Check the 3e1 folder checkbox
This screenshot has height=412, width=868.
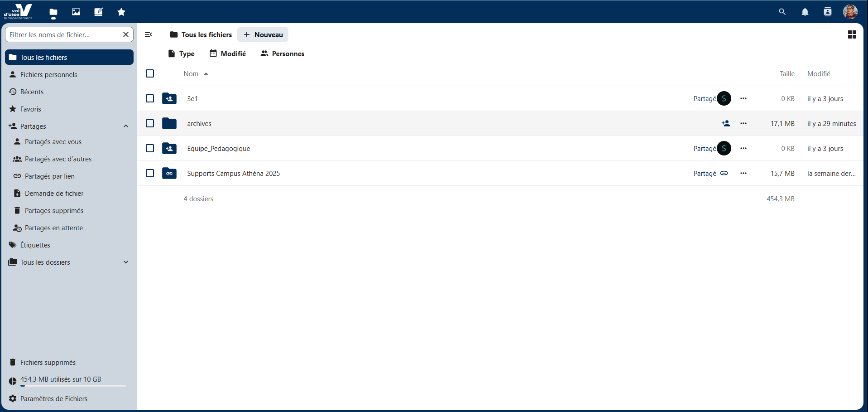(x=150, y=98)
